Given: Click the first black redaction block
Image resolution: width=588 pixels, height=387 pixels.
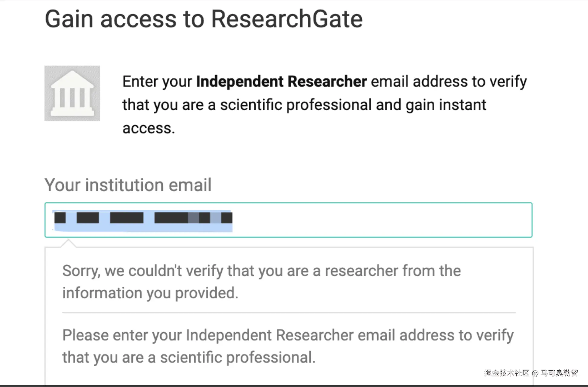Looking at the screenshot, I should tap(60, 218).
